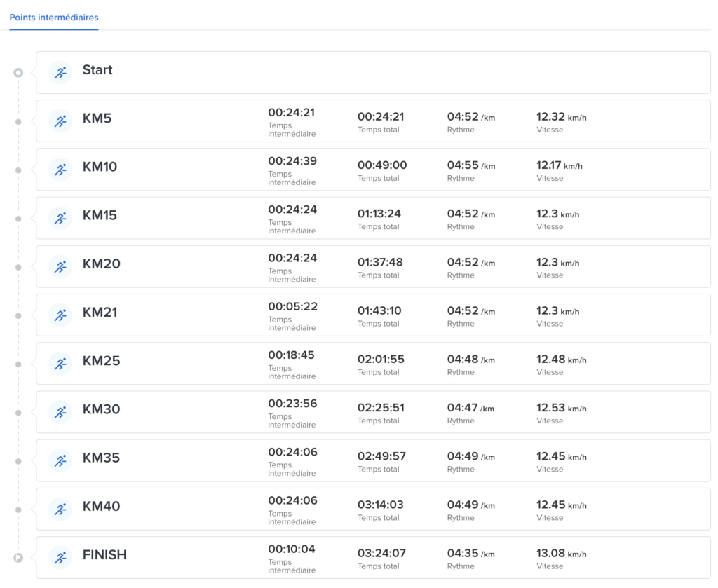Viewport: 718px width, 588px height.
Task: Click total time 01:13:24
Action: click(x=379, y=214)
